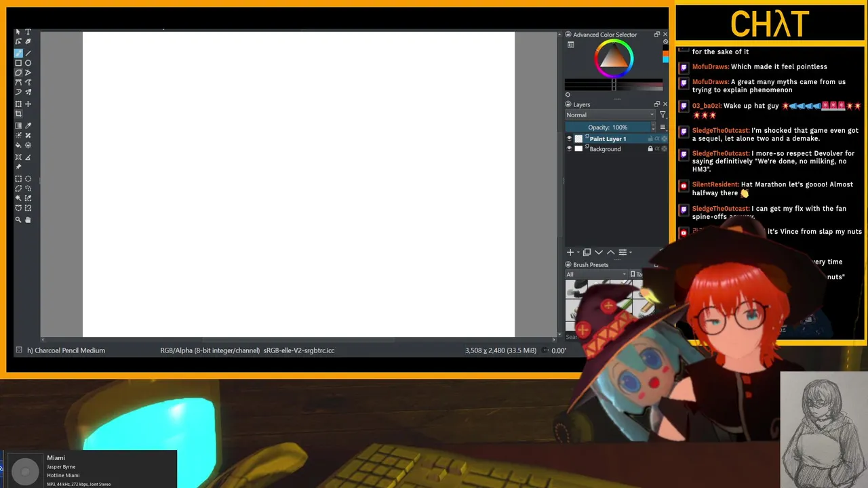This screenshot has height=488, width=868.
Task: Toggle lock on the Background layer
Action: [650, 149]
